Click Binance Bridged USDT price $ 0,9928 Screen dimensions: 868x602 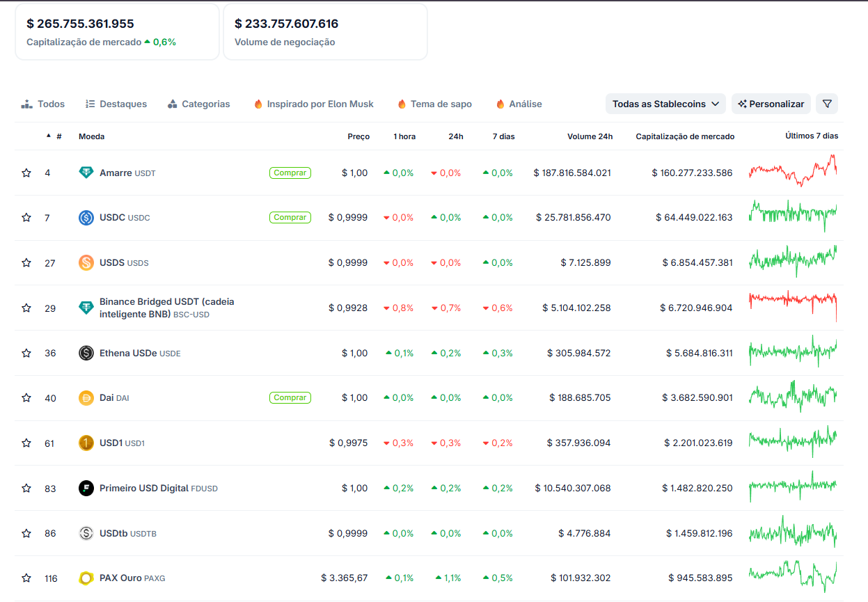348,308
